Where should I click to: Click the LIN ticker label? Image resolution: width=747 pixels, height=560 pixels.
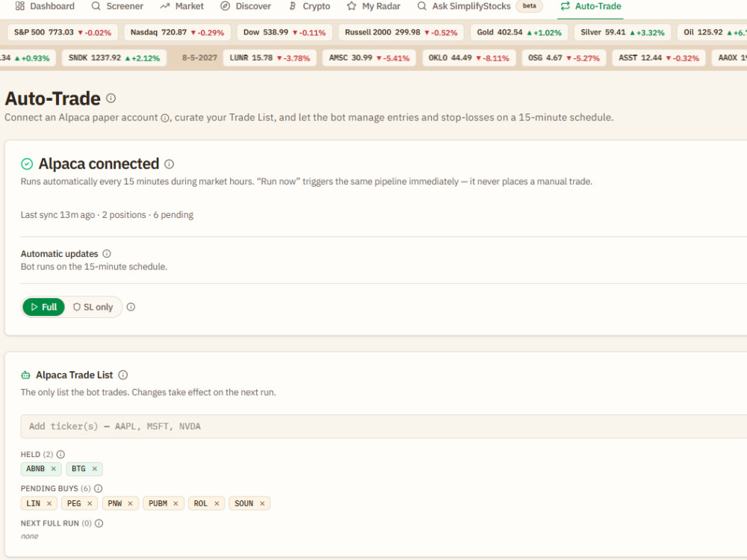click(x=34, y=503)
